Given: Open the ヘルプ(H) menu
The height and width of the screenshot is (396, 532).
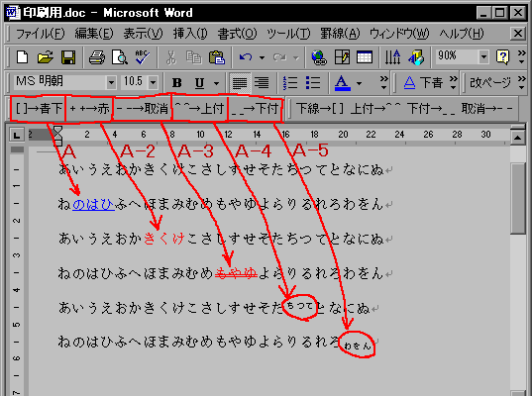Looking at the screenshot, I should 462,34.
